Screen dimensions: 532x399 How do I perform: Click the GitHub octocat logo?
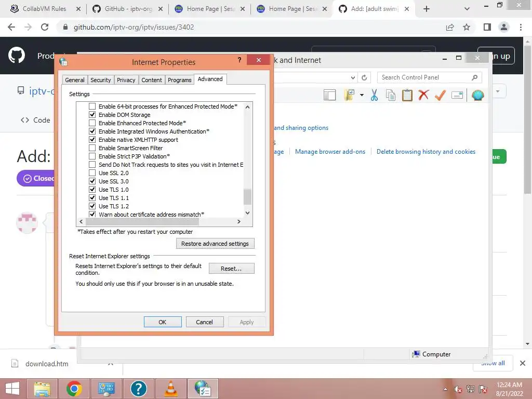click(x=17, y=56)
